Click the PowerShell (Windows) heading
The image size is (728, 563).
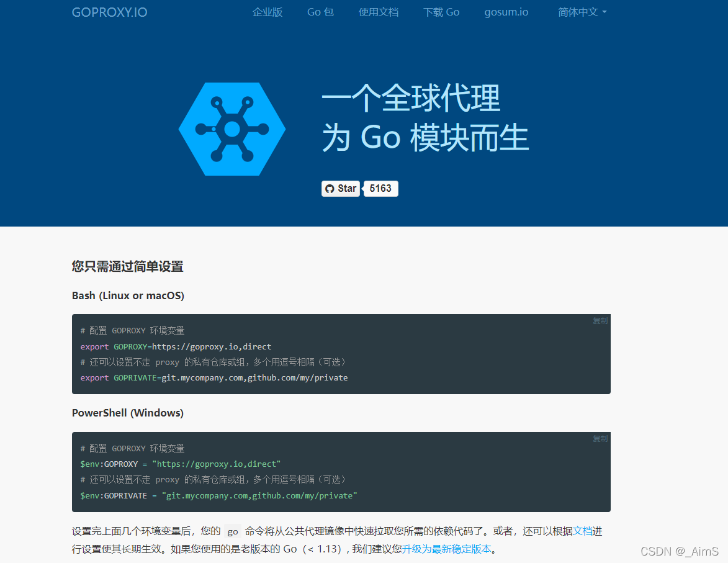128,413
